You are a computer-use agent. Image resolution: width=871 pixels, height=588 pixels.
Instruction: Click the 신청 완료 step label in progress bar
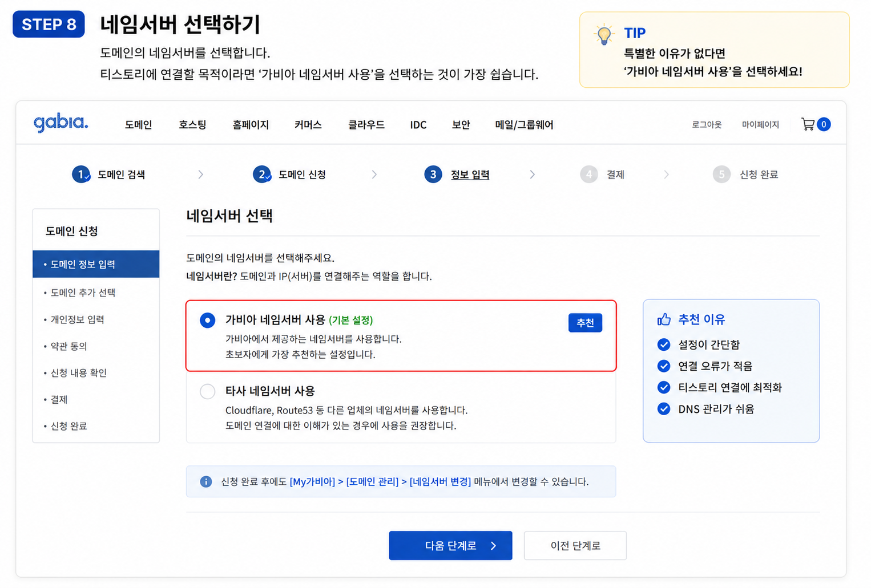pos(759,175)
